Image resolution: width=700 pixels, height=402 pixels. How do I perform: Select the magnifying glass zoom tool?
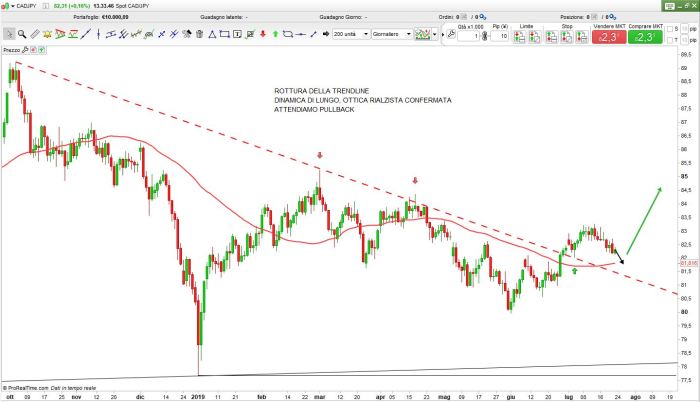[x=22, y=34]
